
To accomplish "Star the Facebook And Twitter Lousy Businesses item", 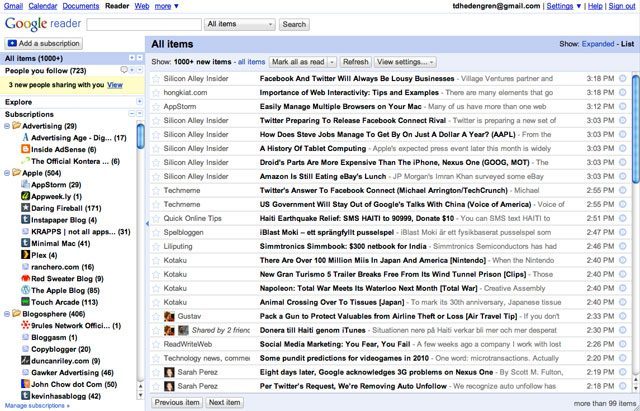I will 156,79.
